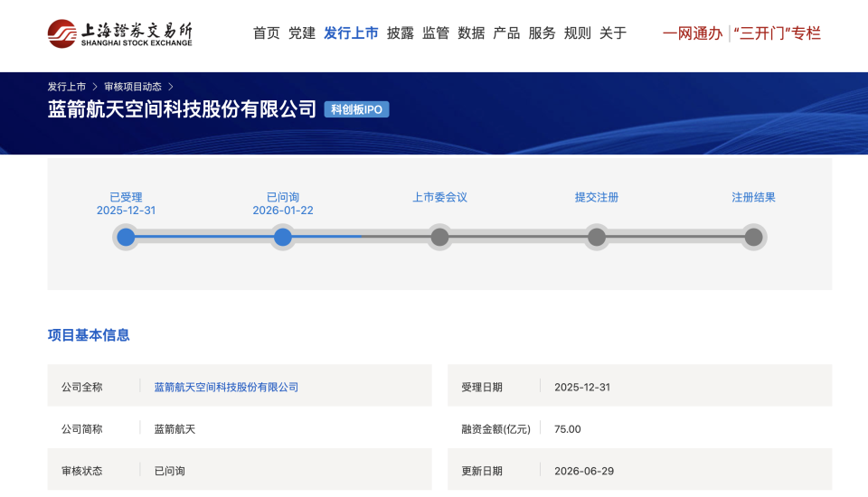
Task: Select the 提交注册 stage label
Action: click(x=596, y=197)
